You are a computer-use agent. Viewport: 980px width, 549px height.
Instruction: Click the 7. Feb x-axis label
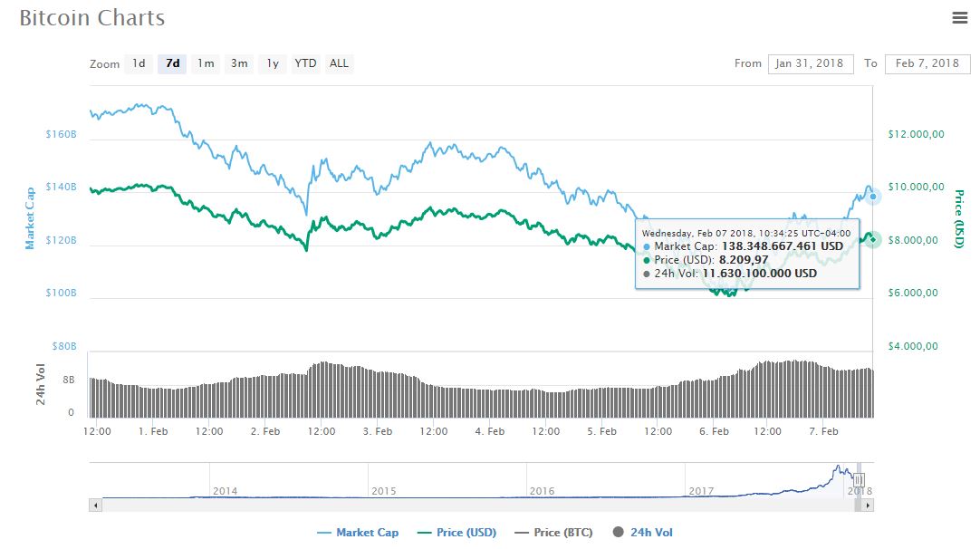823,431
